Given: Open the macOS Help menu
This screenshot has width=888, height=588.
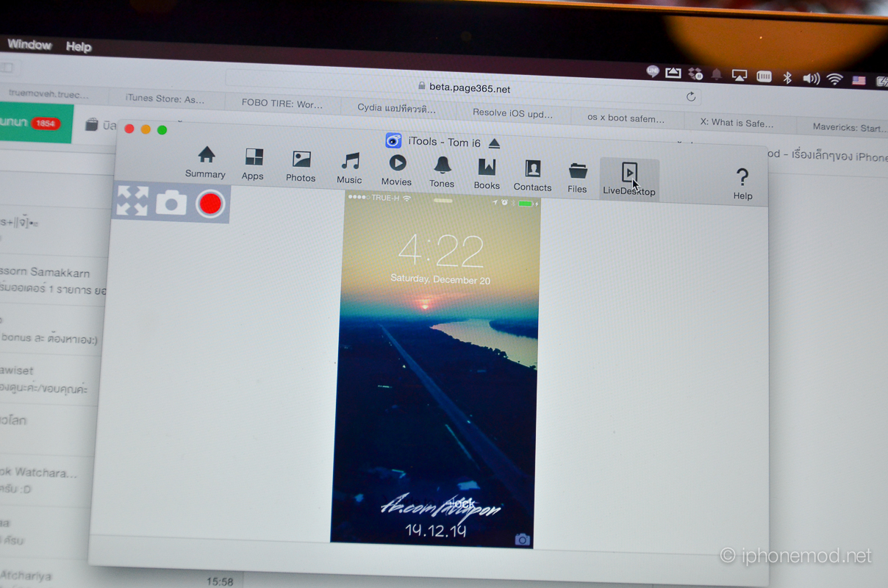Looking at the screenshot, I should (x=77, y=46).
